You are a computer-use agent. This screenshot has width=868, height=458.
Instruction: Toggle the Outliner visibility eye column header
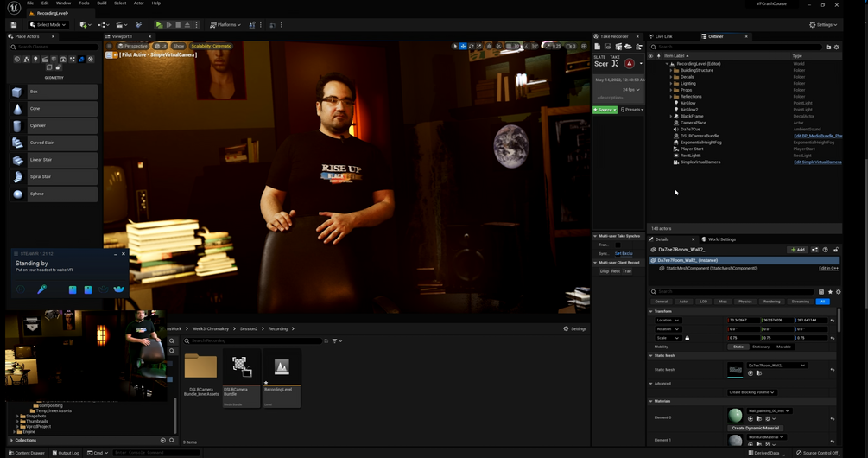pos(651,56)
